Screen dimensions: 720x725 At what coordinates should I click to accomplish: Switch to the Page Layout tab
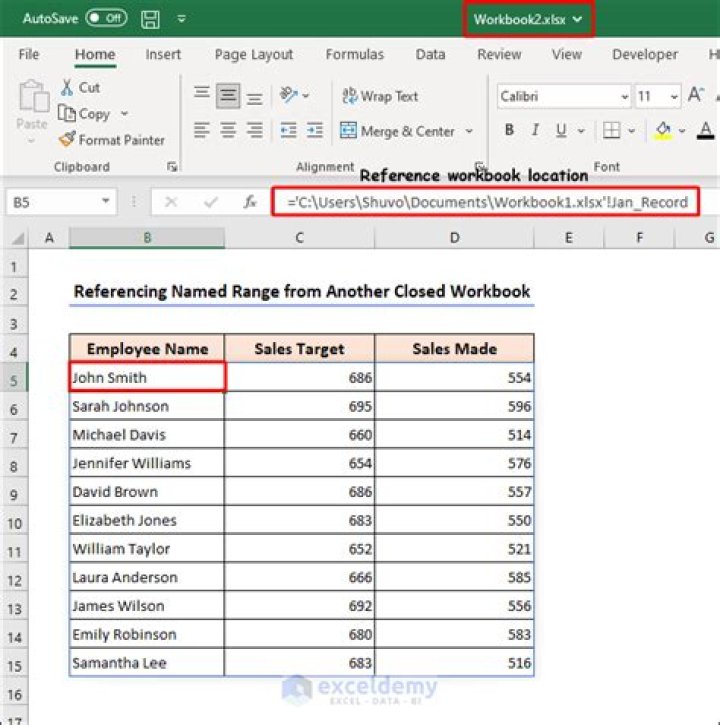[x=254, y=55]
